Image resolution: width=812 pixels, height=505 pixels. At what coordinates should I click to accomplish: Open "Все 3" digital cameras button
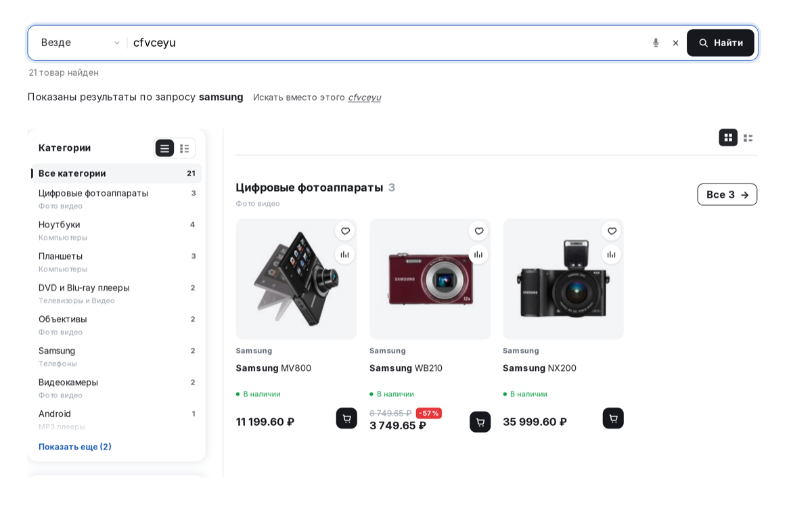click(x=727, y=194)
